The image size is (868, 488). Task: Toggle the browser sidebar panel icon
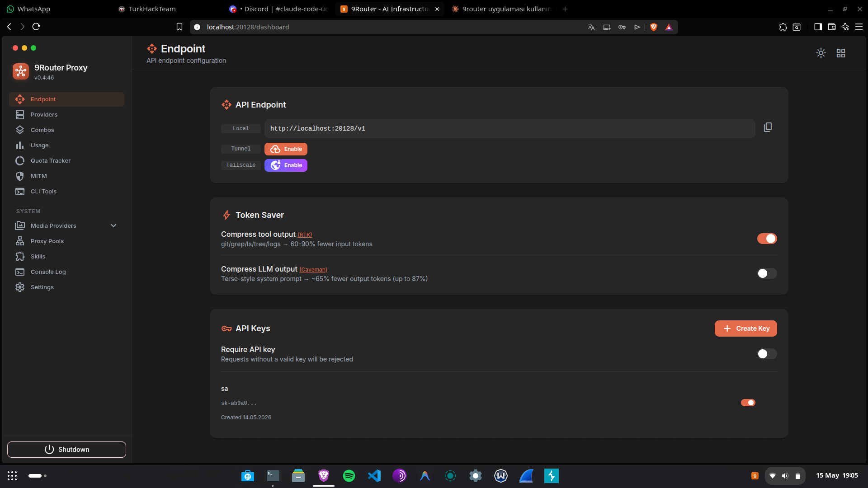(818, 27)
